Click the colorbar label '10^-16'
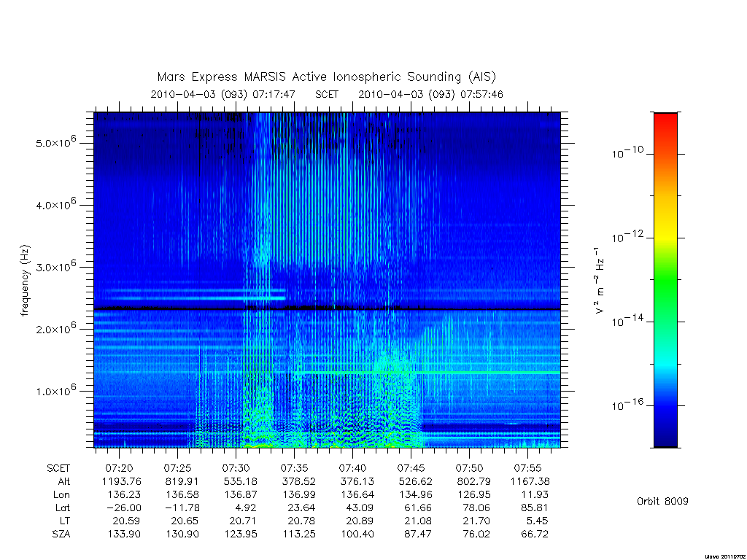The width and height of the screenshot is (747, 560). point(627,404)
